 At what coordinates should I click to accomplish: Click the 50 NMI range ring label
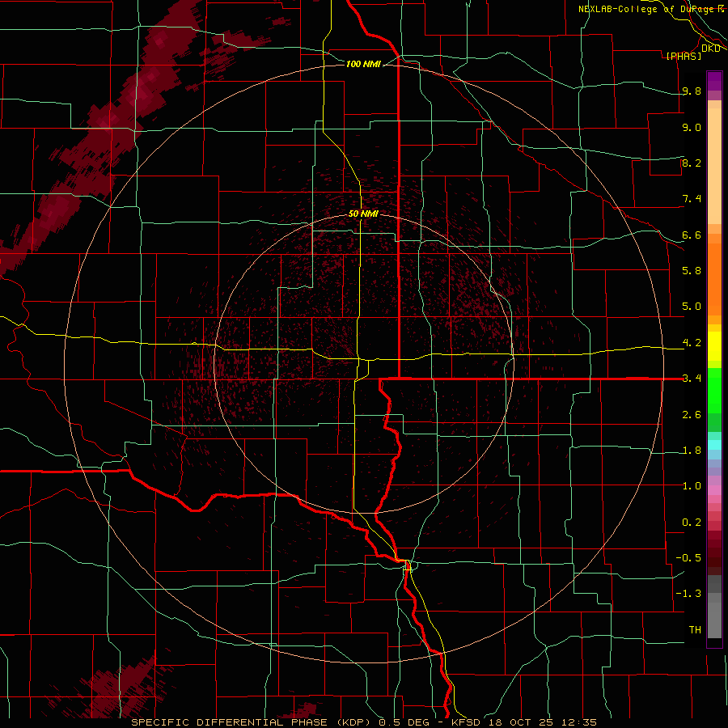click(363, 214)
